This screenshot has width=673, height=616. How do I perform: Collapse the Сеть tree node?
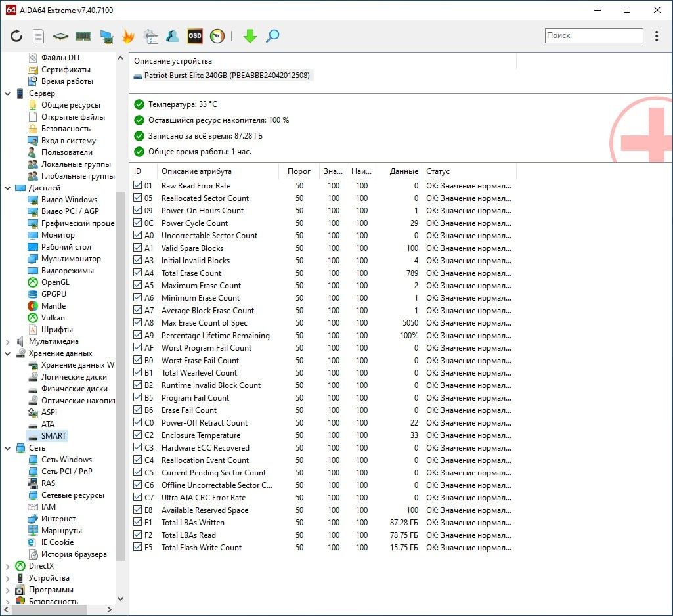8,448
